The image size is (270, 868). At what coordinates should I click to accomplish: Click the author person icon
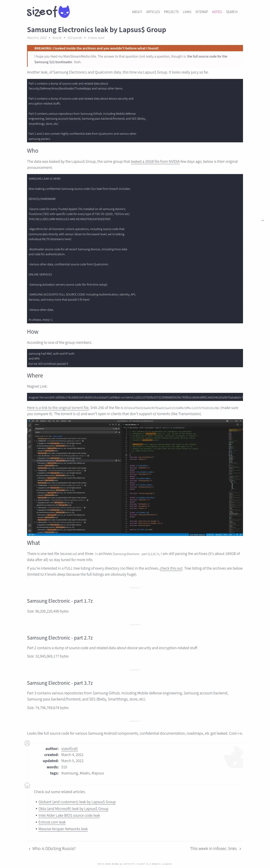coord(27,743)
